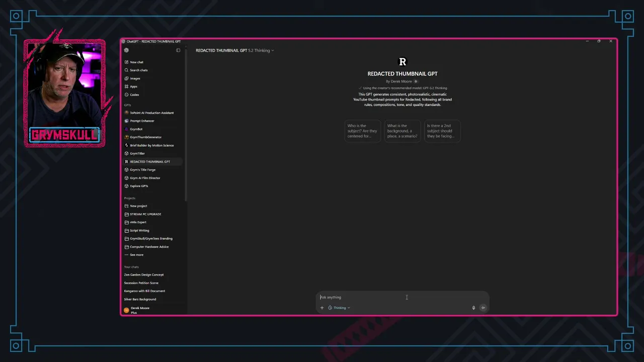Choose the 'Is there a 2nd subject' card

point(442,131)
